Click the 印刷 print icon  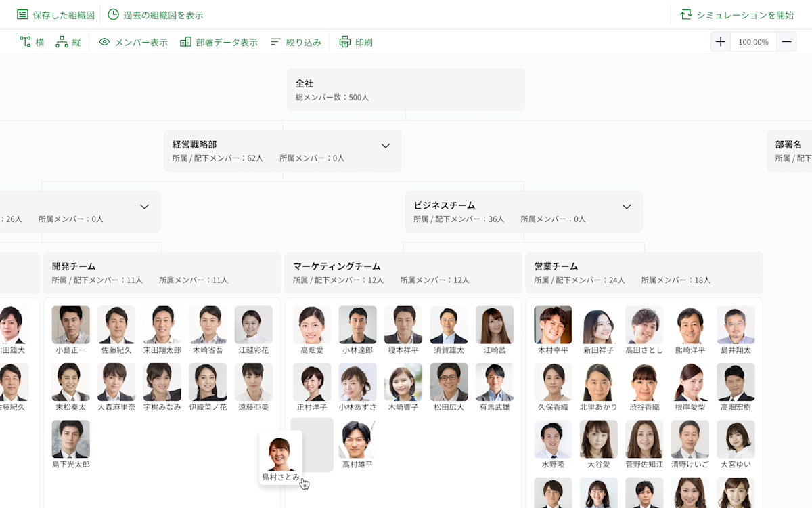click(344, 41)
